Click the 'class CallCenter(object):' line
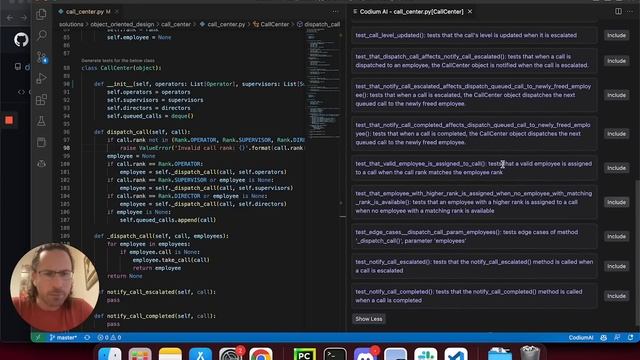The height and width of the screenshot is (360, 640). (121, 68)
